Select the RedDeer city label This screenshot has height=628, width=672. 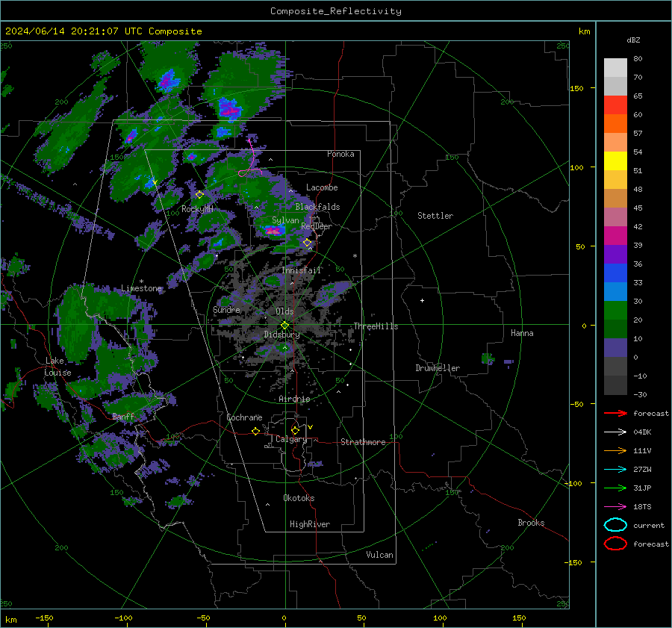click(x=317, y=226)
